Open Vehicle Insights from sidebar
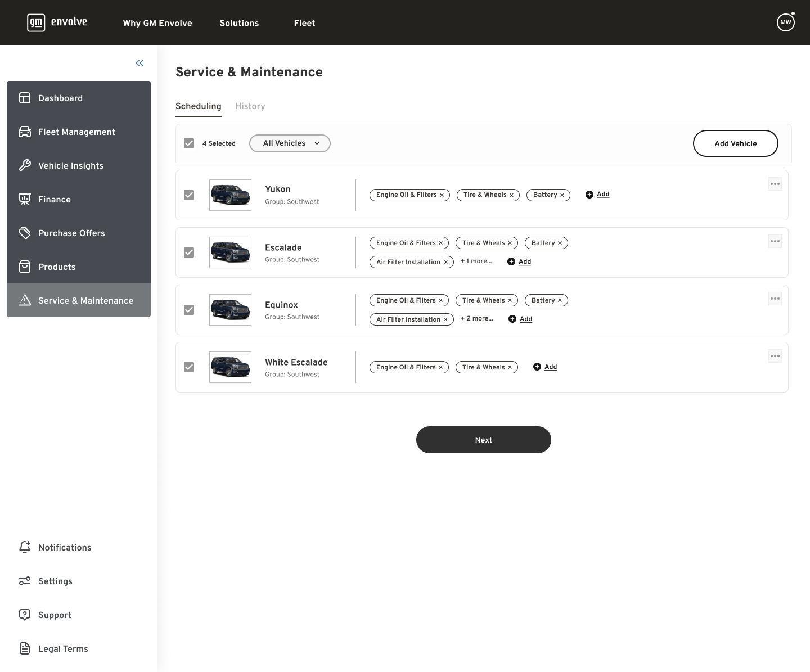The height and width of the screenshot is (672, 810). (x=79, y=165)
